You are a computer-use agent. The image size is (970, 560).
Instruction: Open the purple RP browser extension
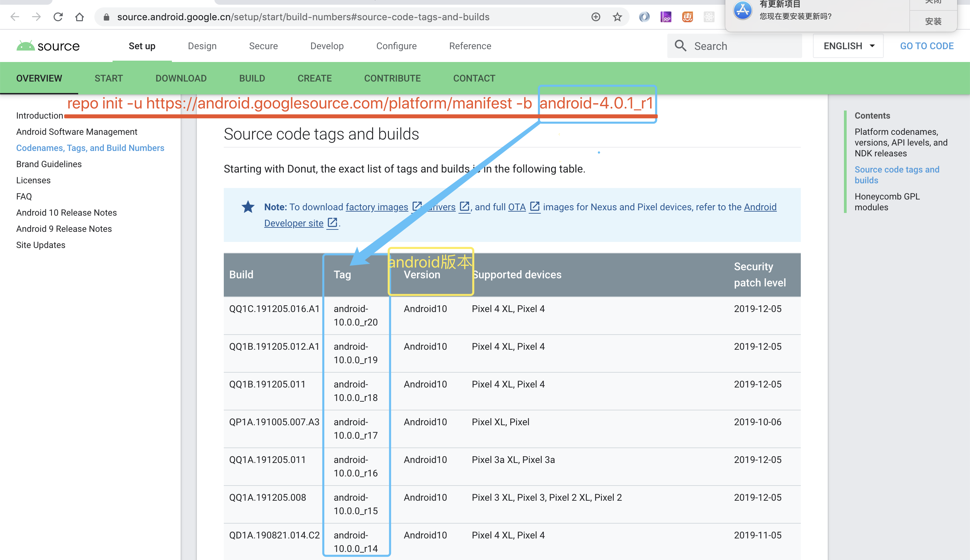pos(666,17)
